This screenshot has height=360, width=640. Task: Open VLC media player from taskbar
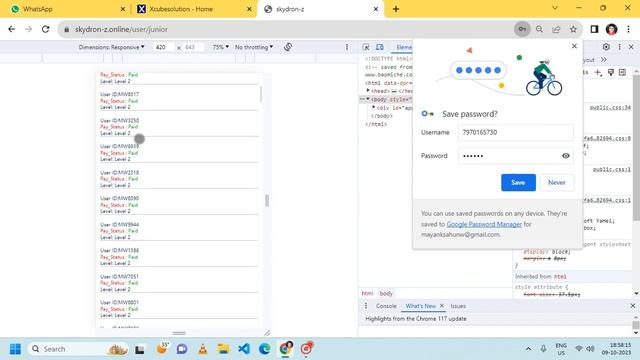[x=202, y=349]
